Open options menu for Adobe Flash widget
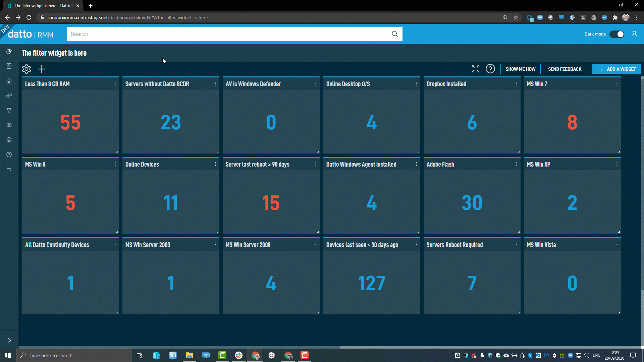 pyautogui.click(x=517, y=164)
